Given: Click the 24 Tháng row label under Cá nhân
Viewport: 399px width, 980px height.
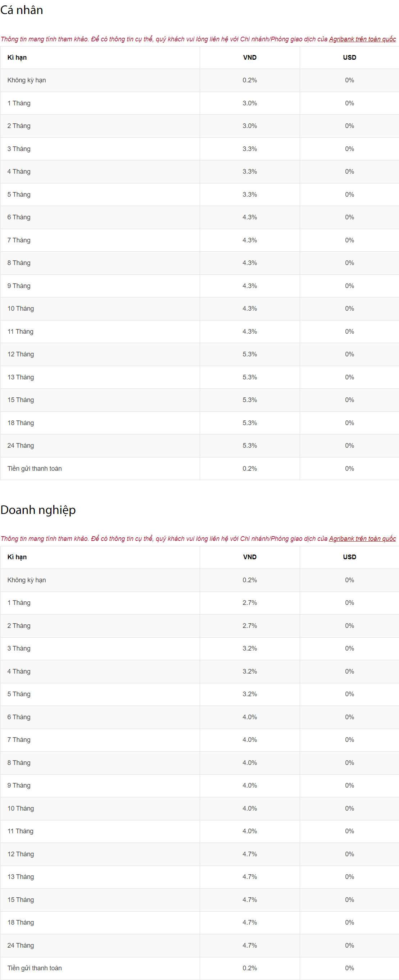Looking at the screenshot, I should click(x=21, y=446).
